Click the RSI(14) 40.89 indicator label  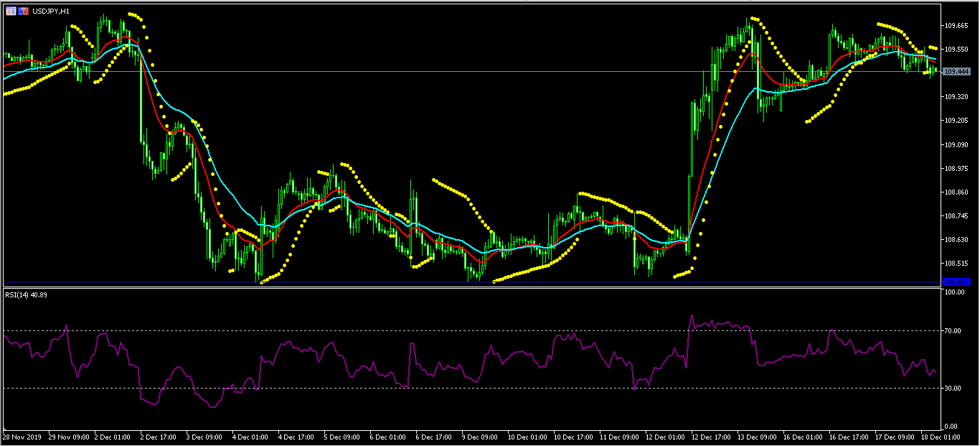click(27, 294)
